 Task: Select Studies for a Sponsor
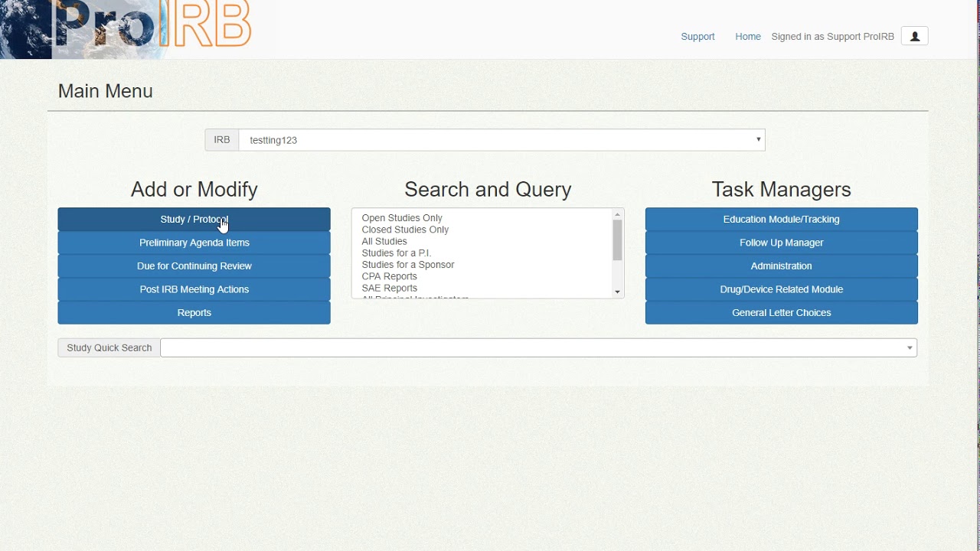coord(408,265)
